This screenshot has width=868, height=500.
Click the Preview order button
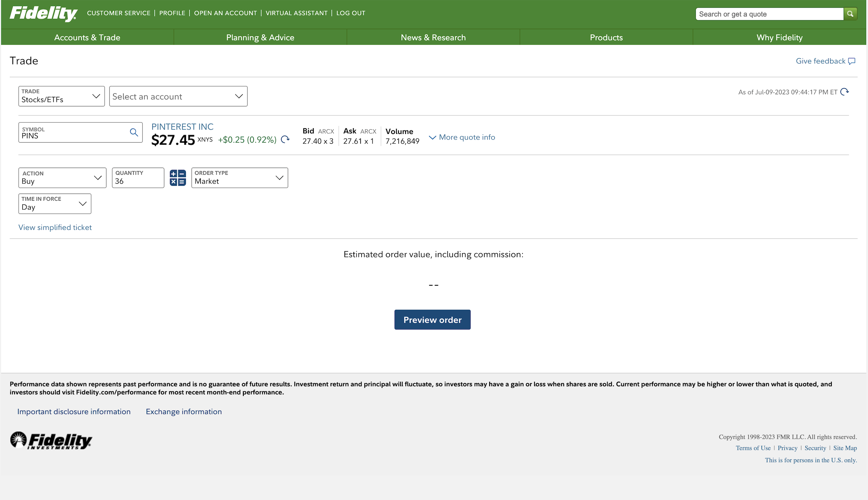click(x=432, y=319)
